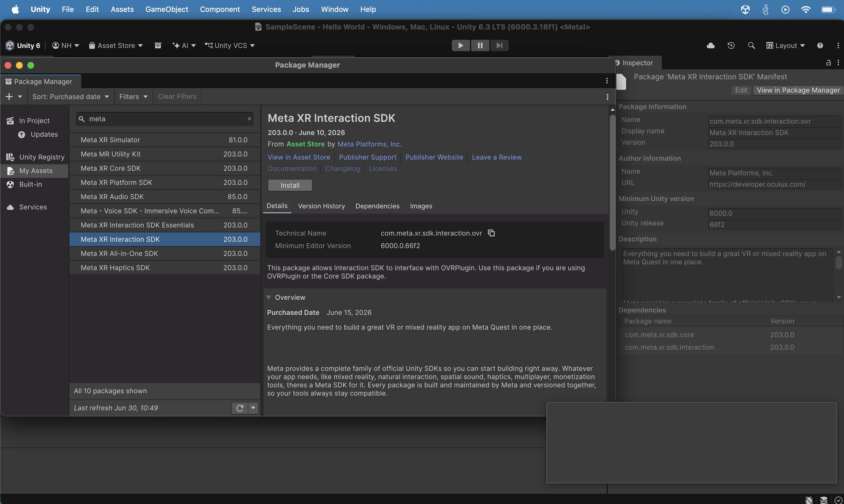Screen dimensions: 844x504
Task: Open the add package dropdown arrow
Action: click(x=20, y=96)
